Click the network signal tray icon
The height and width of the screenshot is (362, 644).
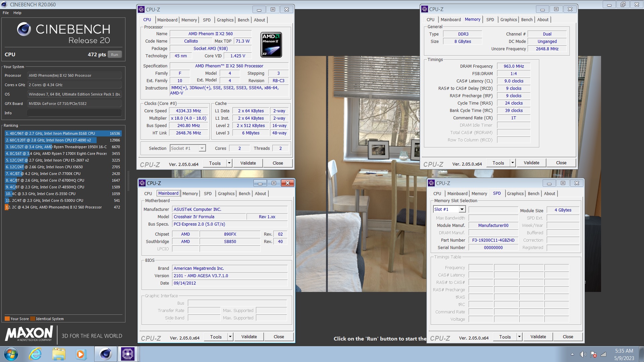click(603, 354)
